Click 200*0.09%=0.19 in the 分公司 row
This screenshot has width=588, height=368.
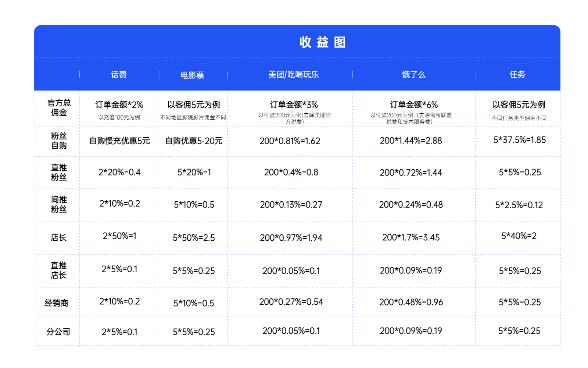(411, 331)
